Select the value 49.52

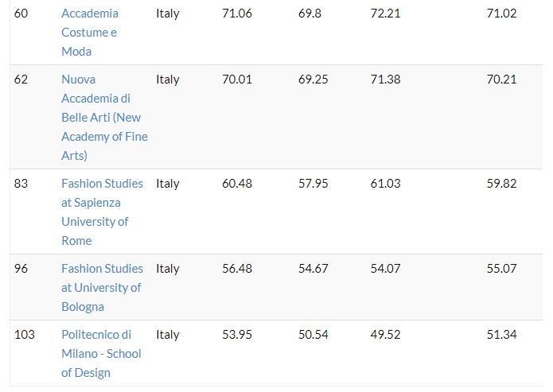[385, 335]
